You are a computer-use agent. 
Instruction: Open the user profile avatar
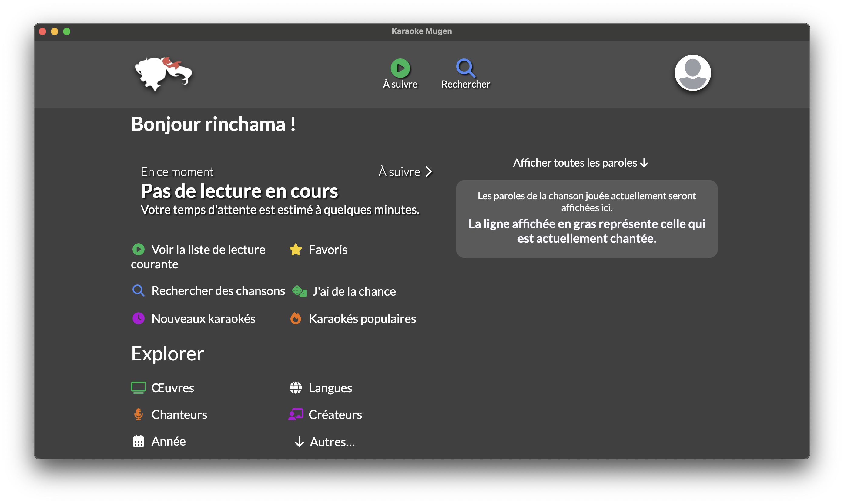point(692,73)
